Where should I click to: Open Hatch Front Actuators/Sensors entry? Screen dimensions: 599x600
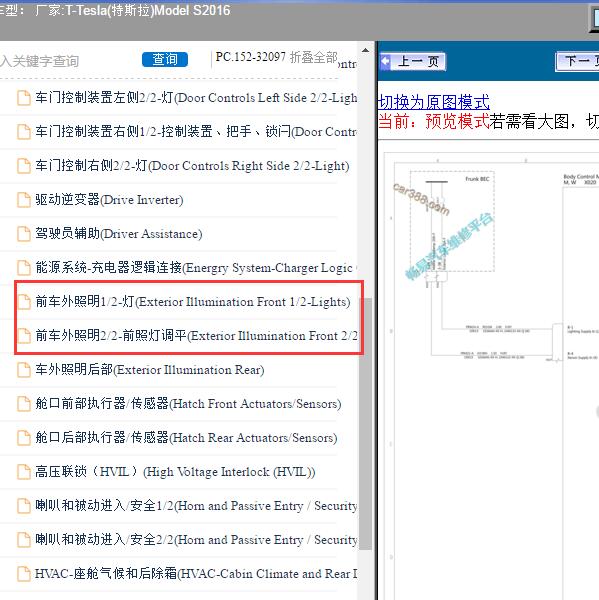[188, 404]
